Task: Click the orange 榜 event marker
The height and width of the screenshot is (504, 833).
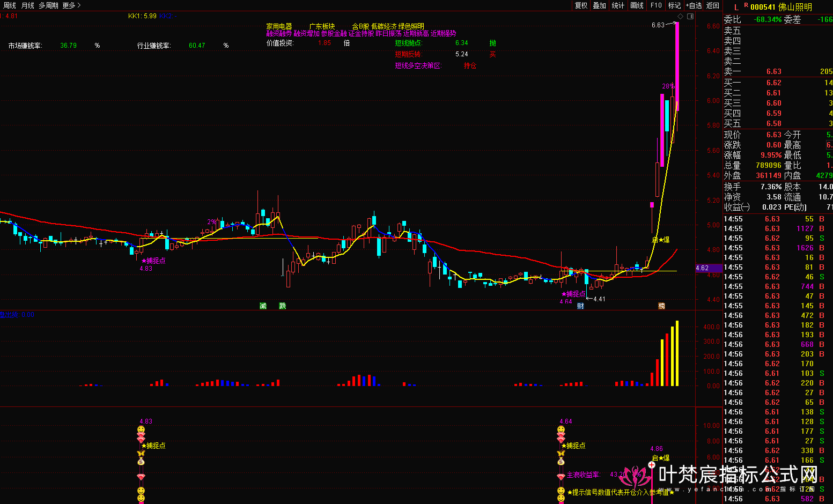Action: (661, 306)
